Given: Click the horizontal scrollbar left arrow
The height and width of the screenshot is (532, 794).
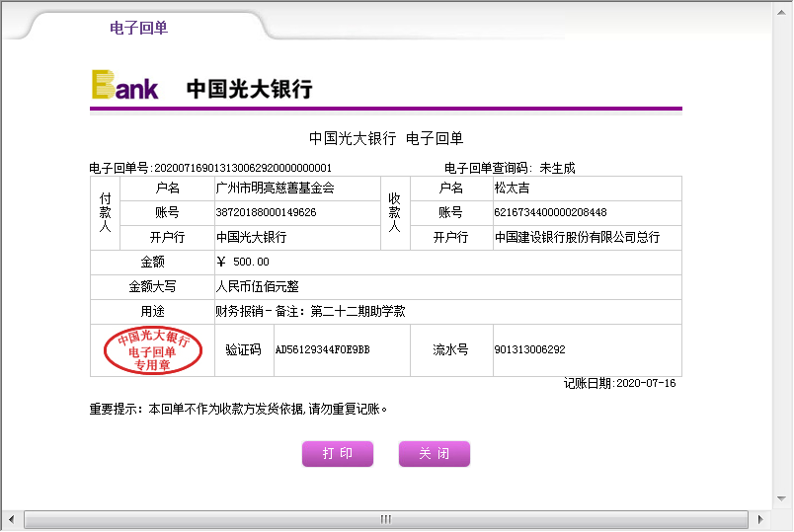Looking at the screenshot, I should [11, 519].
